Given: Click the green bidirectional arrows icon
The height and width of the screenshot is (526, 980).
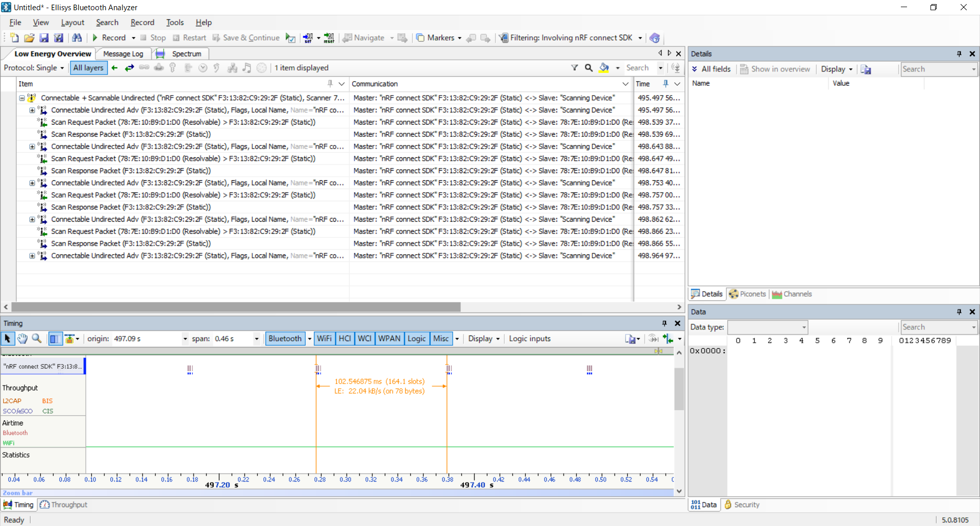Looking at the screenshot, I should [x=130, y=68].
